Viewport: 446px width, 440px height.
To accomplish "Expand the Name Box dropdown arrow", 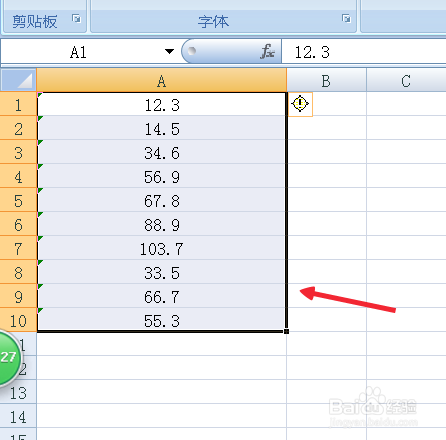I will tap(169, 51).
